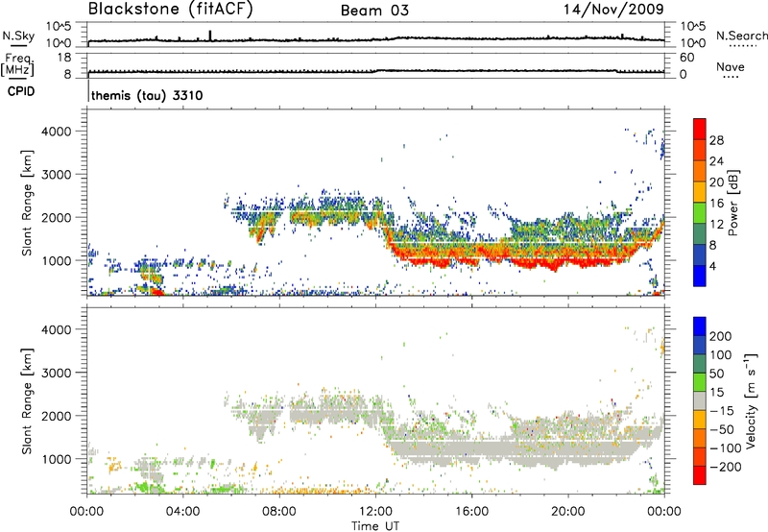The height and width of the screenshot is (532, 768).
Task: Click the power panel Slant Range label
Action: point(27,203)
